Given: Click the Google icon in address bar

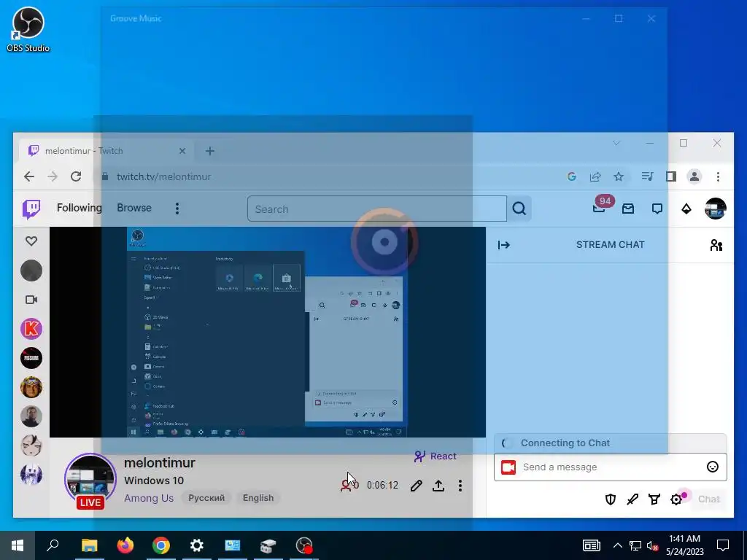Looking at the screenshot, I should pyautogui.click(x=572, y=176).
